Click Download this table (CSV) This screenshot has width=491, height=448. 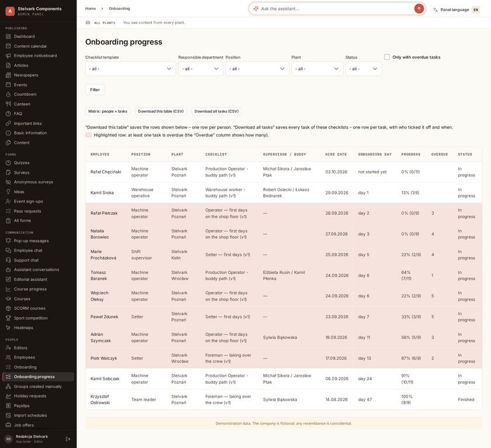point(161,112)
